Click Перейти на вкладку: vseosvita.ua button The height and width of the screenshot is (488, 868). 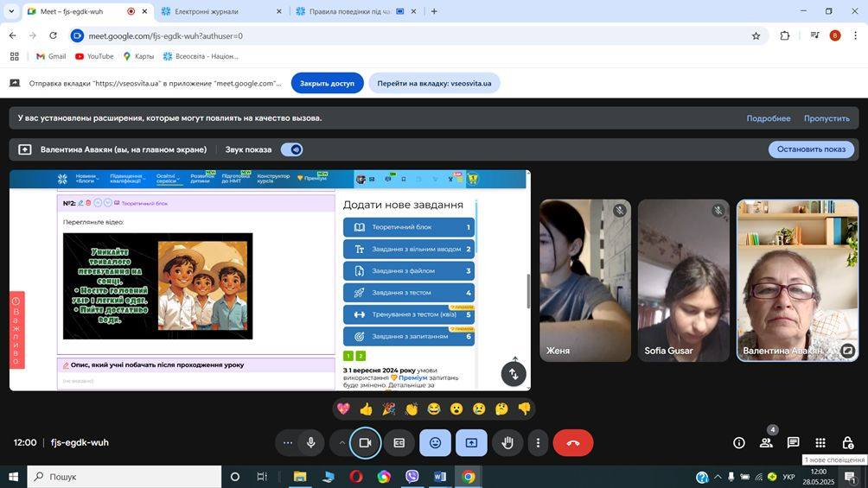(434, 84)
